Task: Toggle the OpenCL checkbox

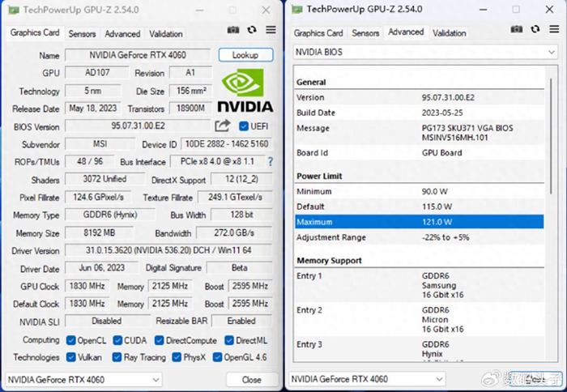Action: [71, 340]
